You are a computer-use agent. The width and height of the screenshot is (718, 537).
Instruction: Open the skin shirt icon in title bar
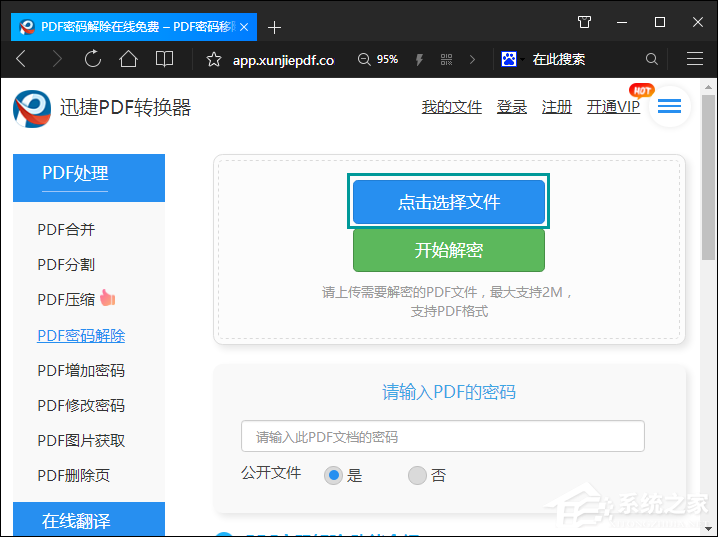click(584, 22)
